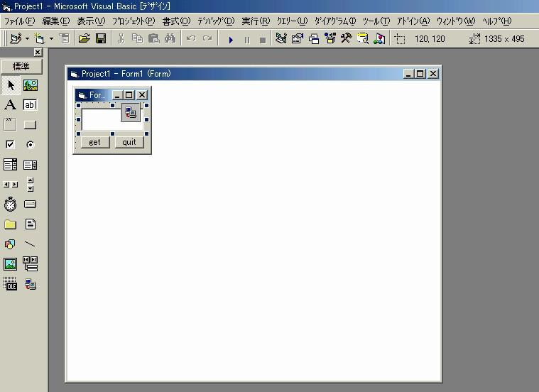Open the デバッグ(D) menu
Screen dimensions: 539x392
click(x=216, y=21)
